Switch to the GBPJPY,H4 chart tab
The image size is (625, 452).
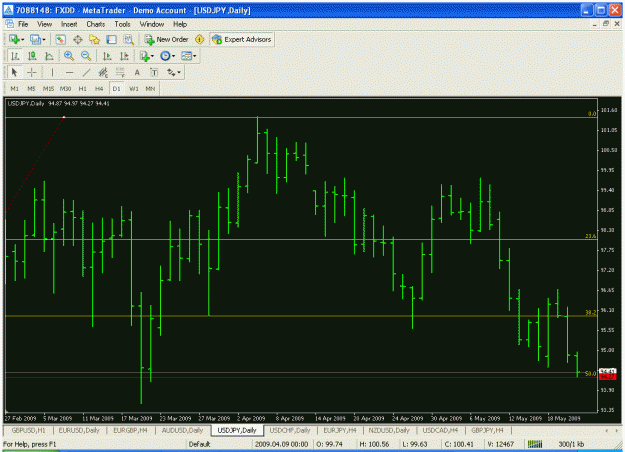coord(487,430)
